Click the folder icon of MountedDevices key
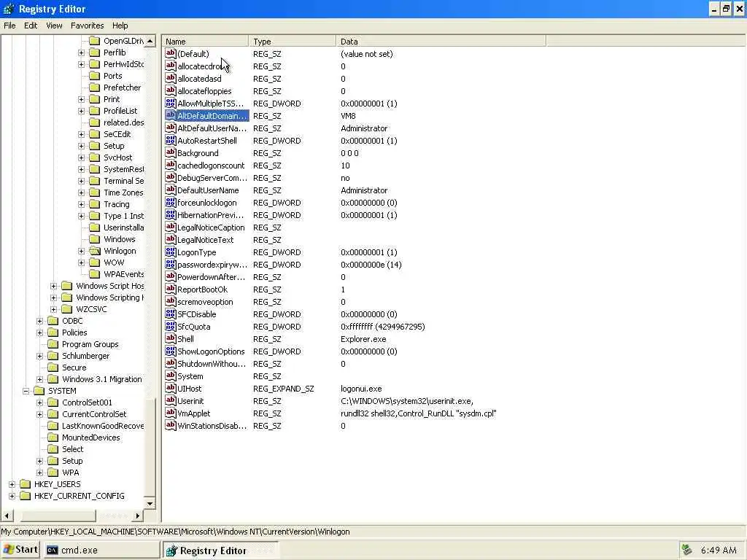This screenshot has height=560, width=747. pos(53,437)
